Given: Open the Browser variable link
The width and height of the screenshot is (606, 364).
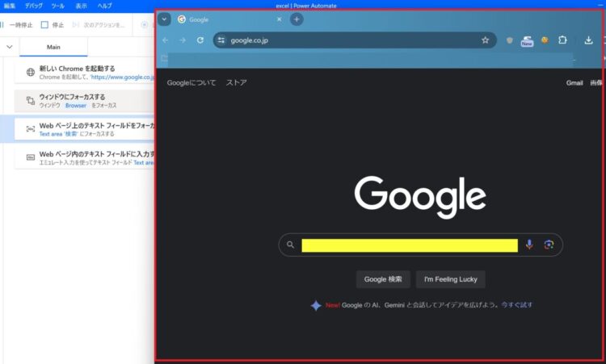Looking at the screenshot, I should 76,106.
